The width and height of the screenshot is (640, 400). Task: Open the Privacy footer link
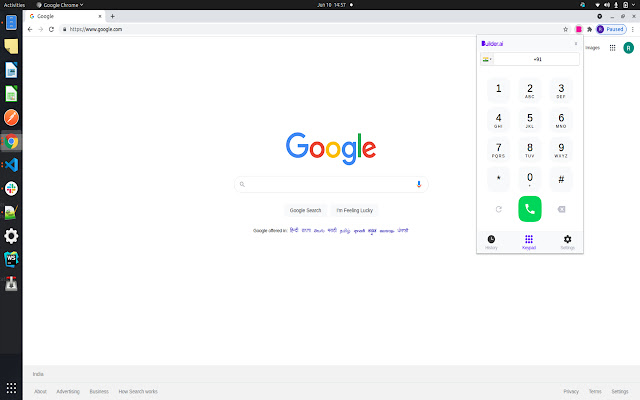(x=571, y=391)
